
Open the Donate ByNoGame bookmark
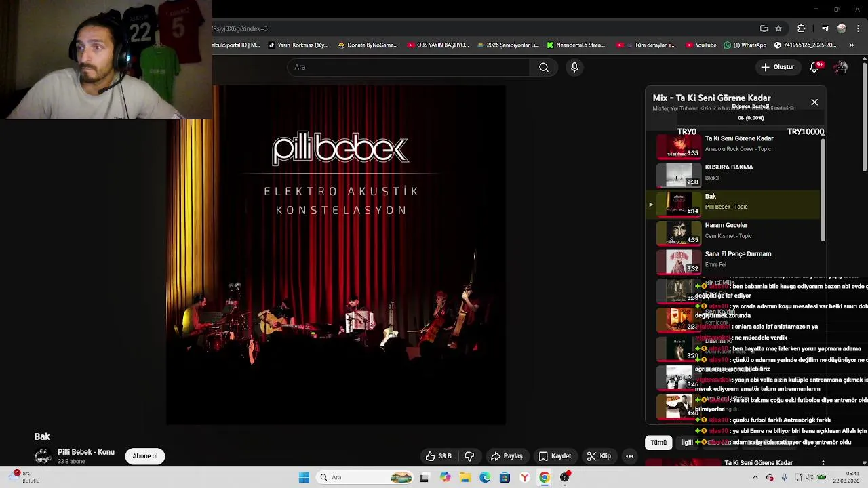[367, 45]
